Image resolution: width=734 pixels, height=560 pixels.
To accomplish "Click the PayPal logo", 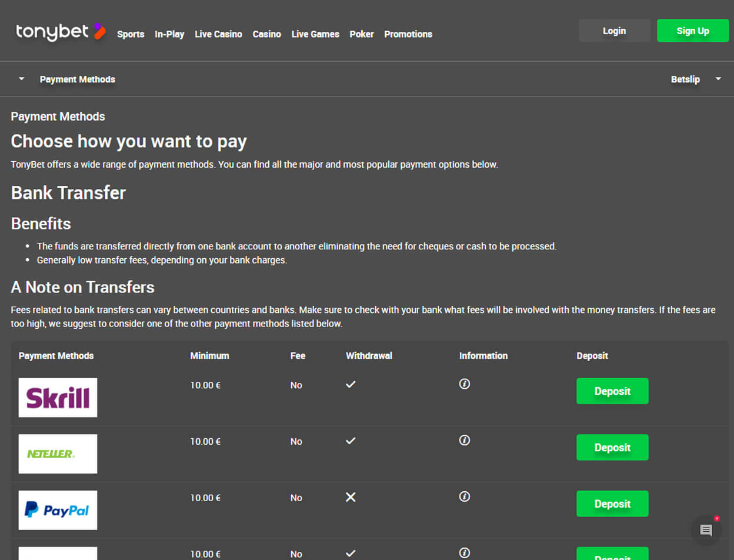I will pyautogui.click(x=58, y=511).
